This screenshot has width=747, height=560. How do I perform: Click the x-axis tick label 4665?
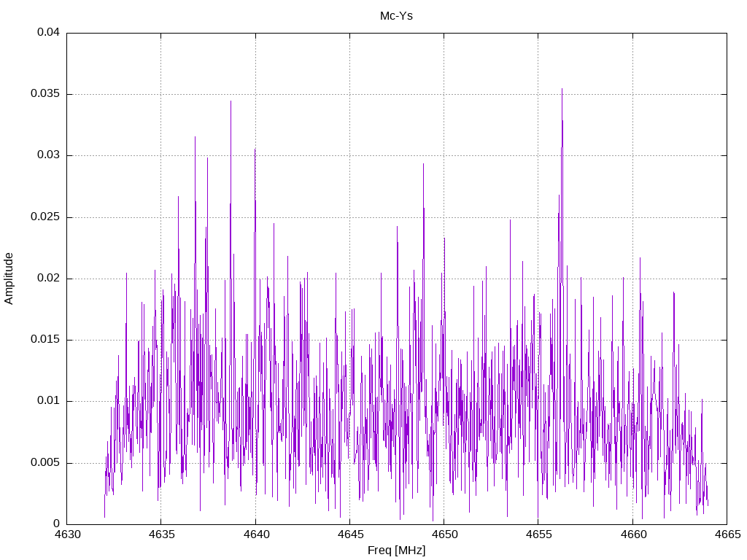727,534
